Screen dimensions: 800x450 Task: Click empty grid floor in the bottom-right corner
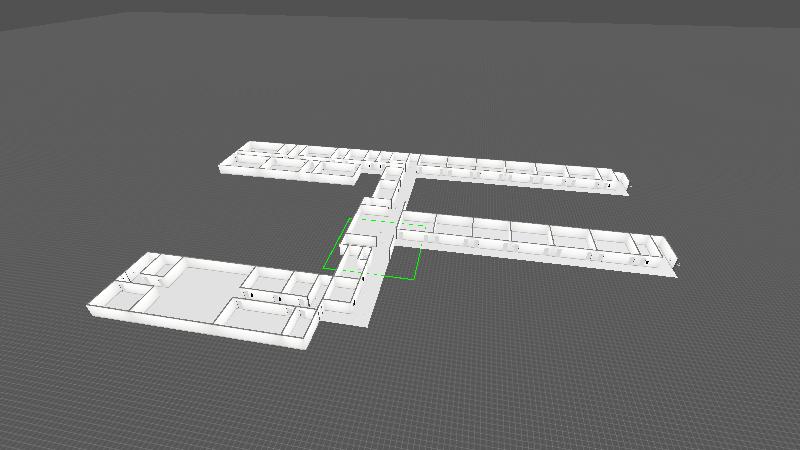[x=700, y=400]
